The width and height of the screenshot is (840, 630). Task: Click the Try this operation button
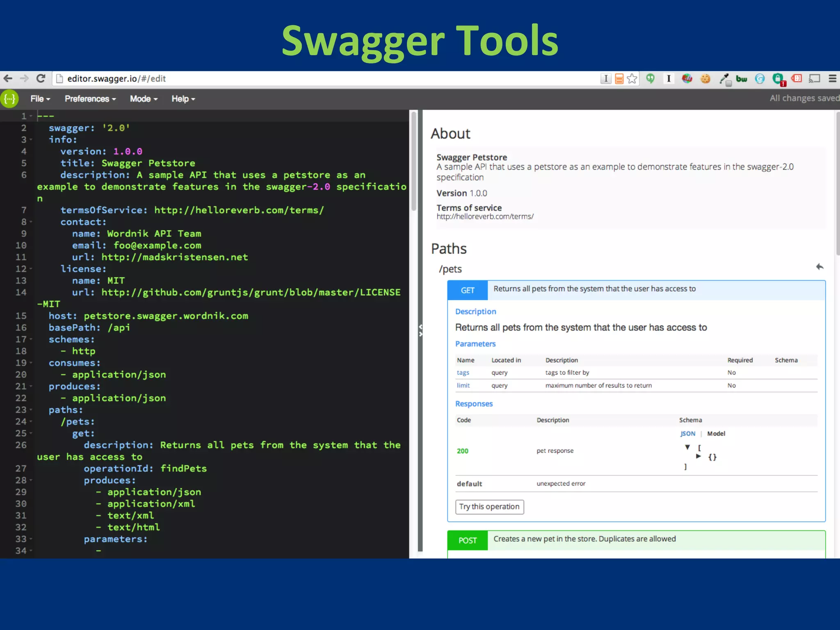[489, 507]
